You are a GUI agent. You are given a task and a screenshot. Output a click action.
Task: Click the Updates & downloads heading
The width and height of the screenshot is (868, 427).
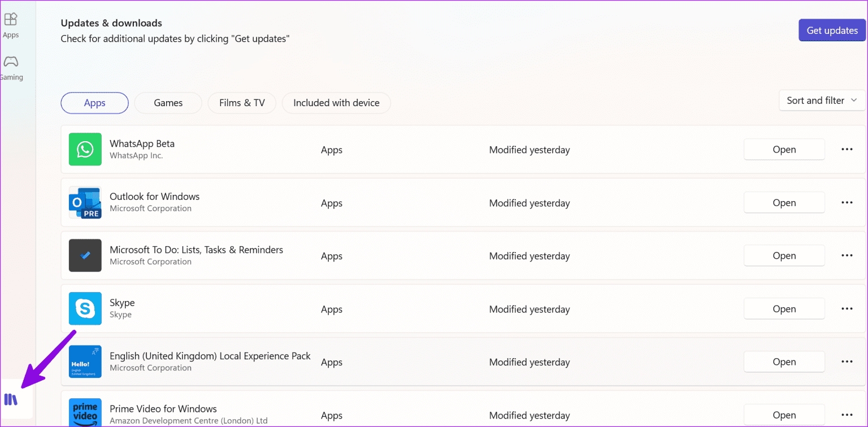[111, 23]
